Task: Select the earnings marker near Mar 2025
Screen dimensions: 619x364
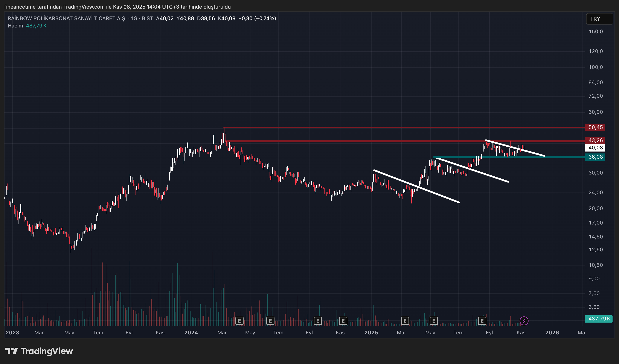Action: pyautogui.click(x=405, y=321)
